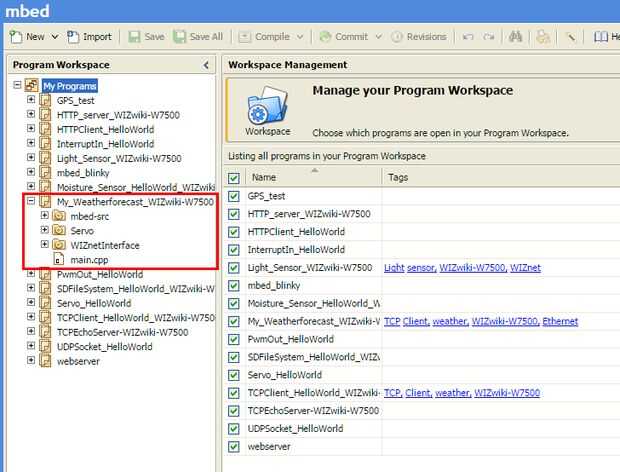Toggle the select-all header checkbox
This screenshot has height=472, width=620.
pos(234,178)
